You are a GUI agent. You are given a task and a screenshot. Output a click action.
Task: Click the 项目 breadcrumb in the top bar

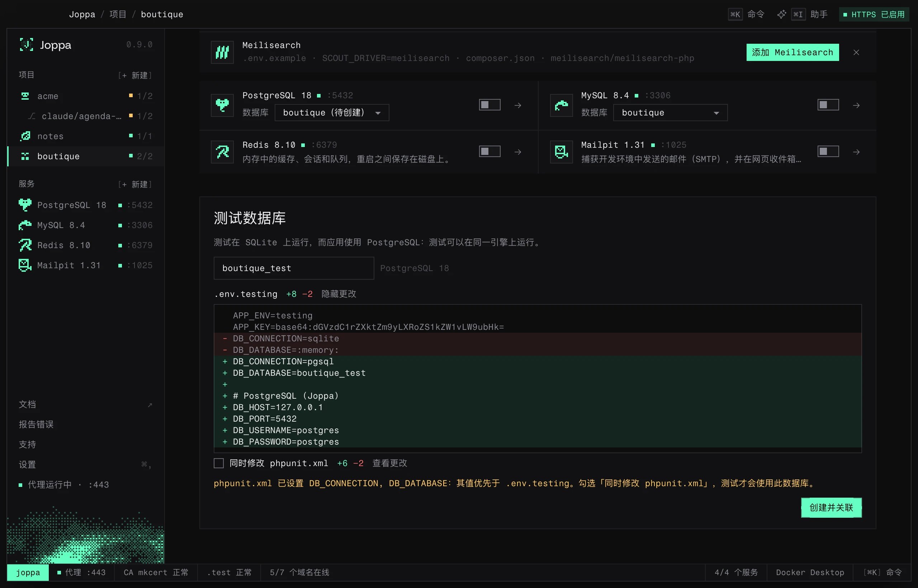118,14
